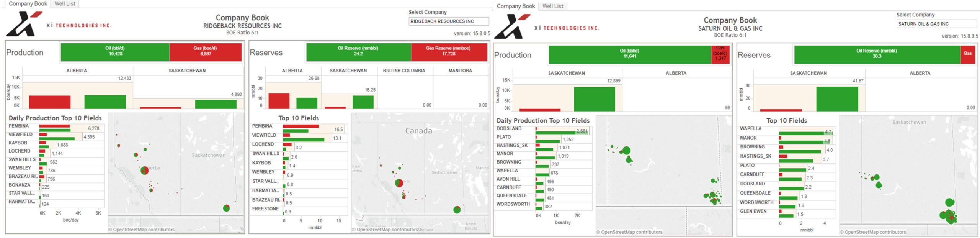Select FREESTONE row in Ridgeback Top 10 Fields
This screenshot has height=238, width=980.
pyautogui.click(x=299, y=211)
